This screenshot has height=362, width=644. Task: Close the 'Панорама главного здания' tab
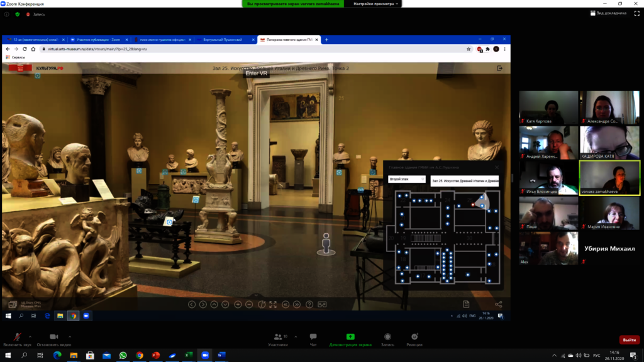(317, 40)
